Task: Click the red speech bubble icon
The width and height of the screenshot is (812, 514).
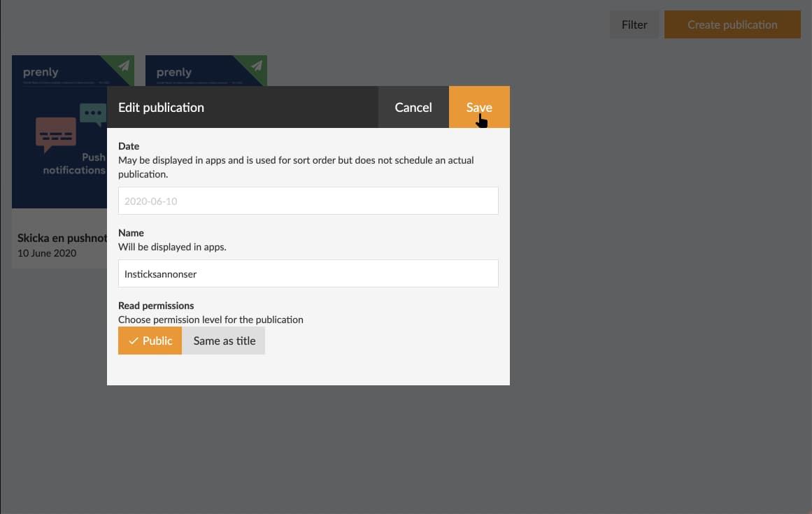Action: 55,134
